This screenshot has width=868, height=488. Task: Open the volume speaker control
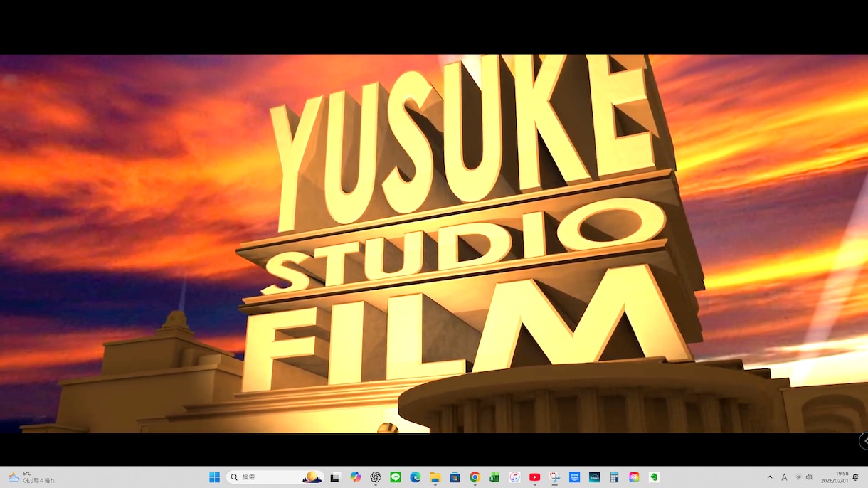coord(809,477)
